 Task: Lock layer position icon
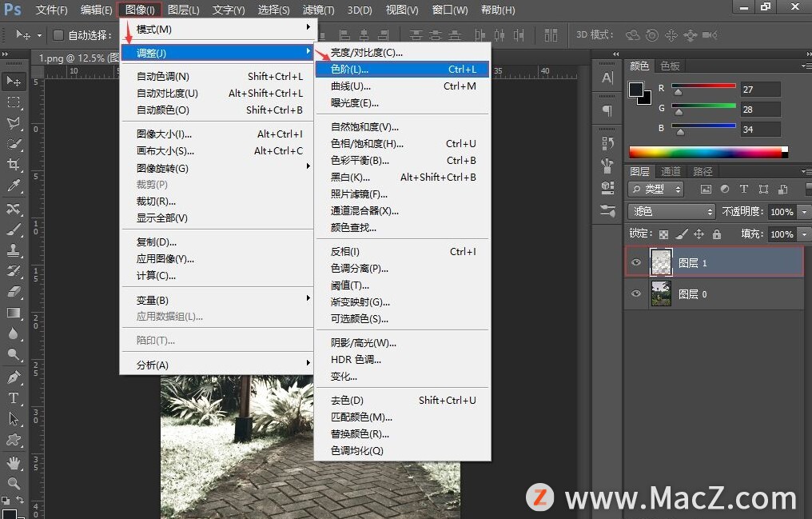point(699,234)
